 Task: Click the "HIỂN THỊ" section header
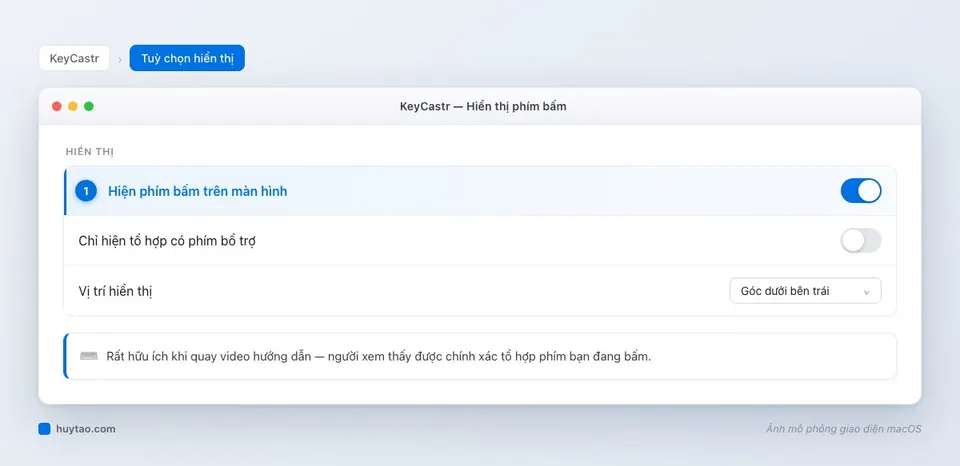(x=90, y=152)
